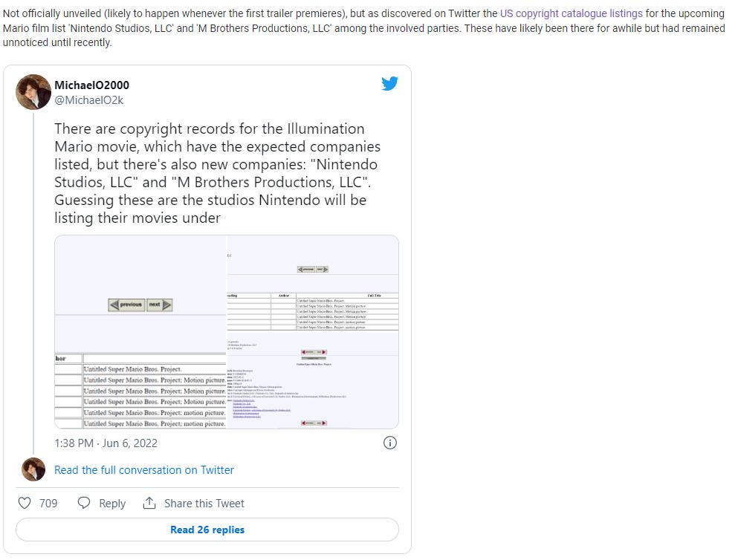Click the Share this Tweet label
The width and height of the screenshot is (738, 560).
click(x=204, y=504)
